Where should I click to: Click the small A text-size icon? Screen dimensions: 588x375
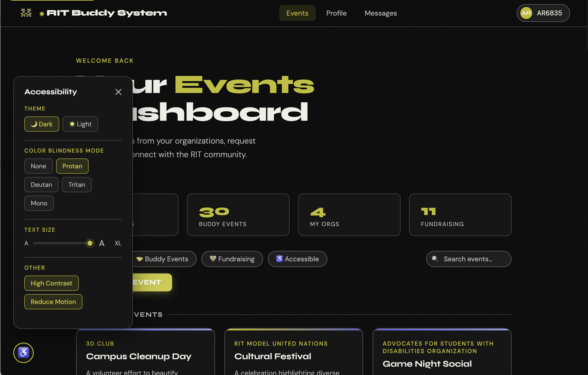[x=26, y=243]
